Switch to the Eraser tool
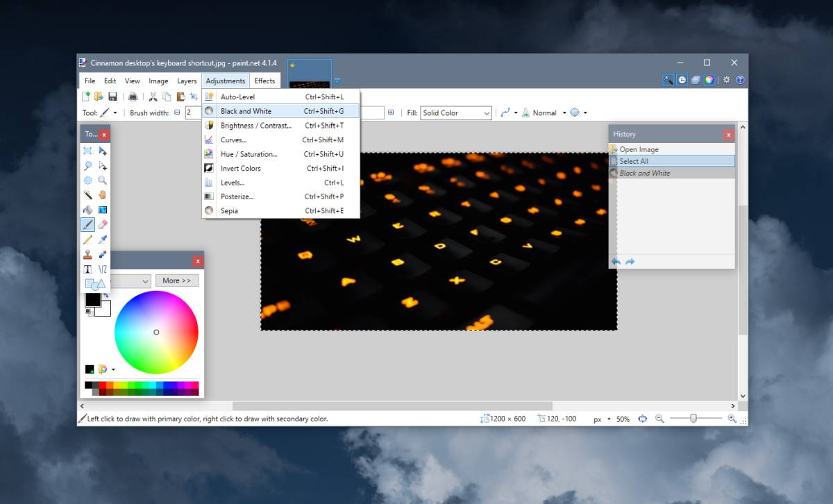Image resolution: width=833 pixels, height=504 pixels. pyautogui.click(x=103, y=222)
